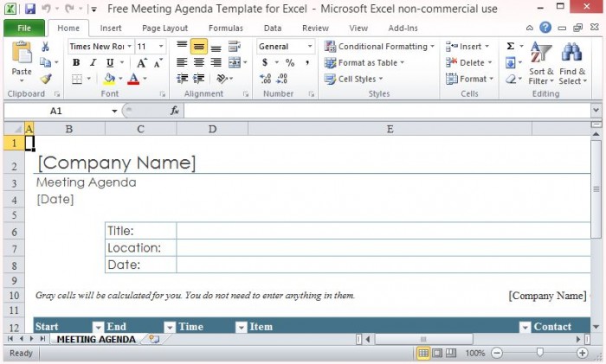Decrease indent in the cell
Viewport: 606px width, 364px height.
coord(182,79)
